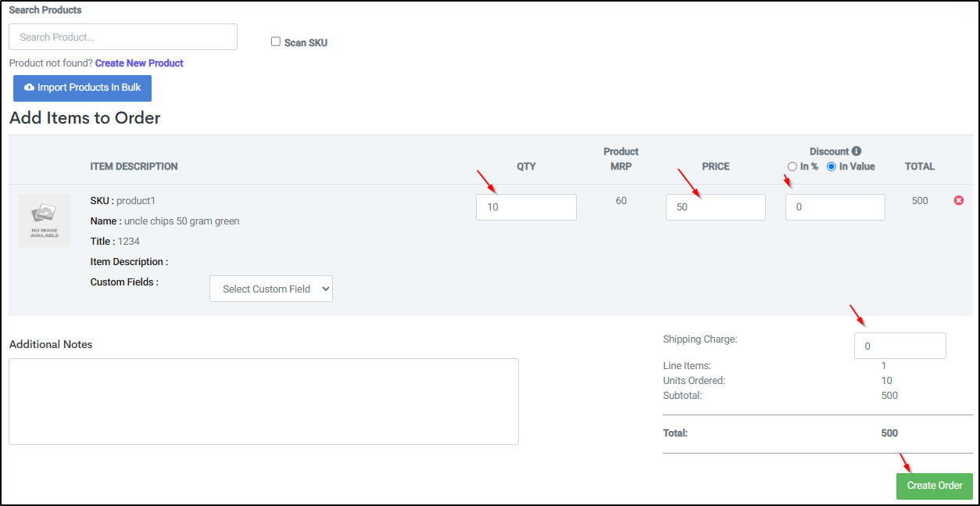Enable the Scan SKU checkbox
This screenshot has height=506, width=980.
[276, 41]
